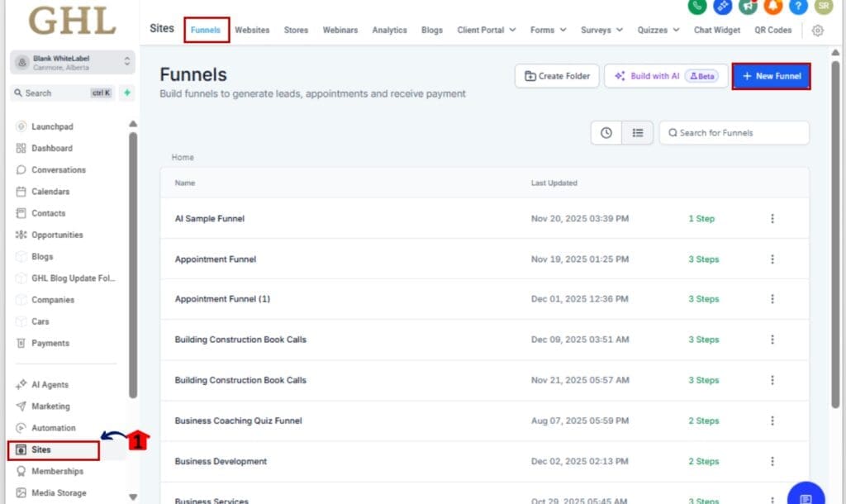846x504 pixels.
Task: Click the New Funnel button
Action: 771,75
